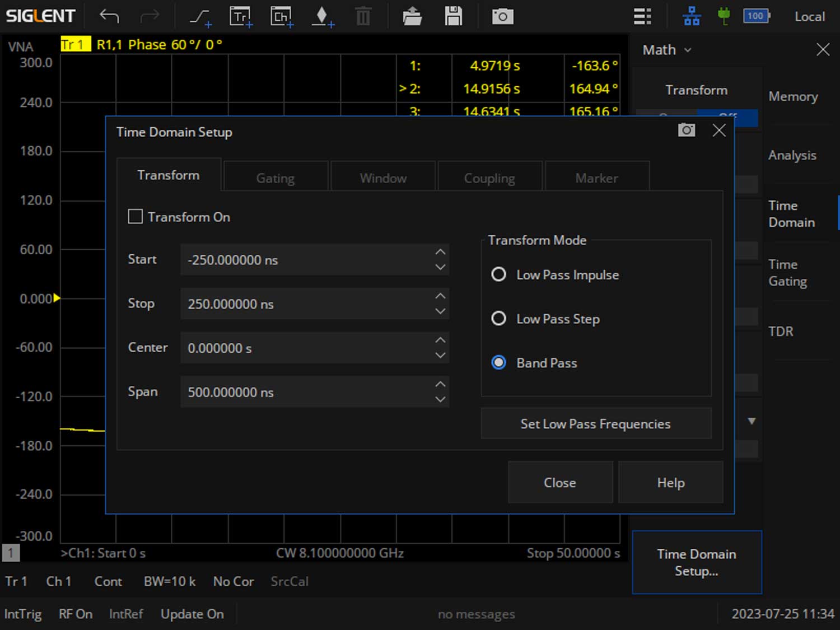The height and width of the screenshot is (630, 840).
Task: Enable the Transform On checkbox
Action: [136, 217]
